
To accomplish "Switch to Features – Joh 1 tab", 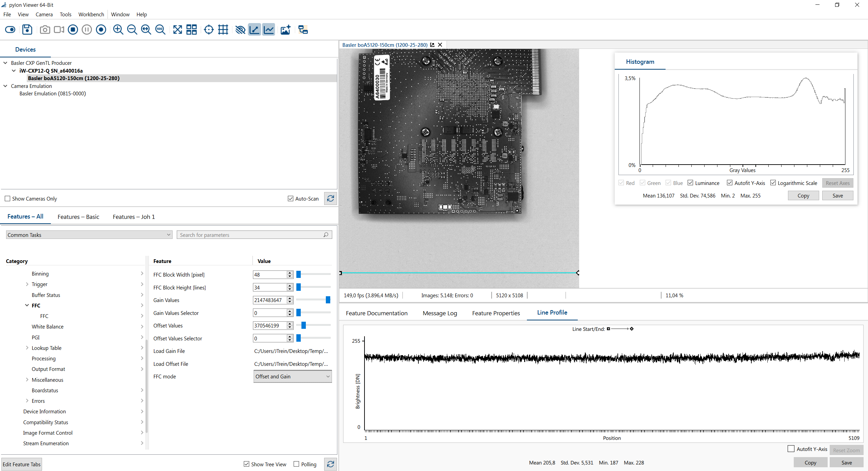I will click(x=134, y=217).
